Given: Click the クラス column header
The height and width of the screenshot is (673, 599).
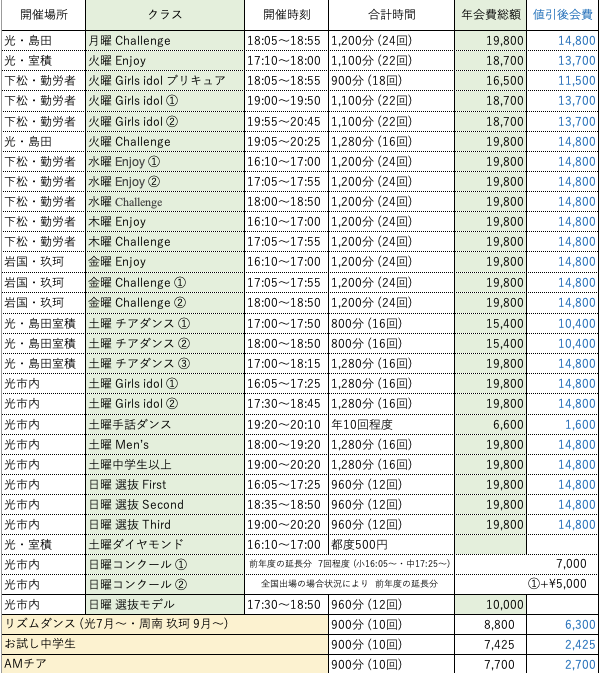Looking at the screenshot, I should 165,15.
